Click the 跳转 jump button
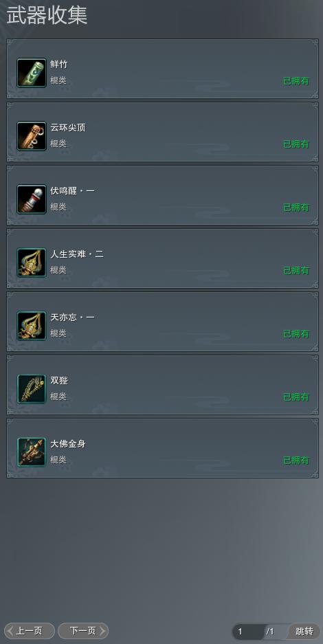The width and height of the screenshot is (323, 644). 304,632
